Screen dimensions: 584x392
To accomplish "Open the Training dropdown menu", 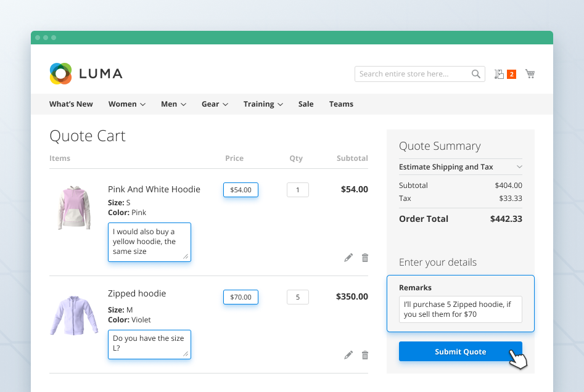I will [x=263, y=104].
